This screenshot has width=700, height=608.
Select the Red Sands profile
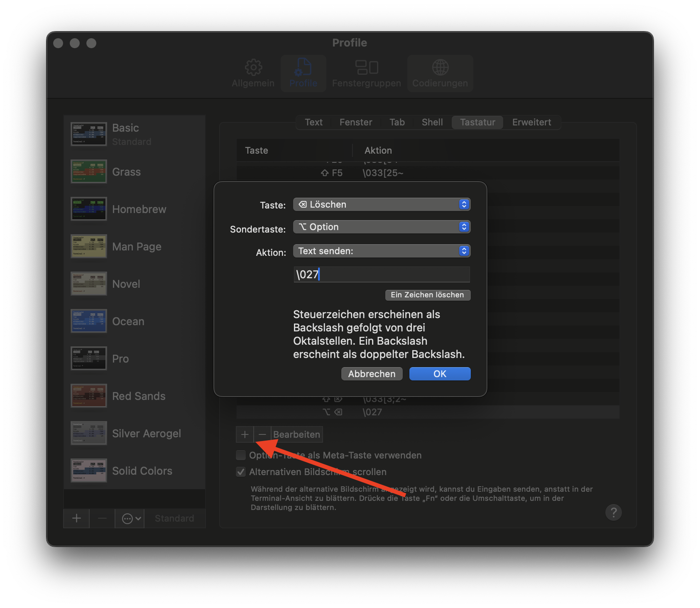(135, 396)
